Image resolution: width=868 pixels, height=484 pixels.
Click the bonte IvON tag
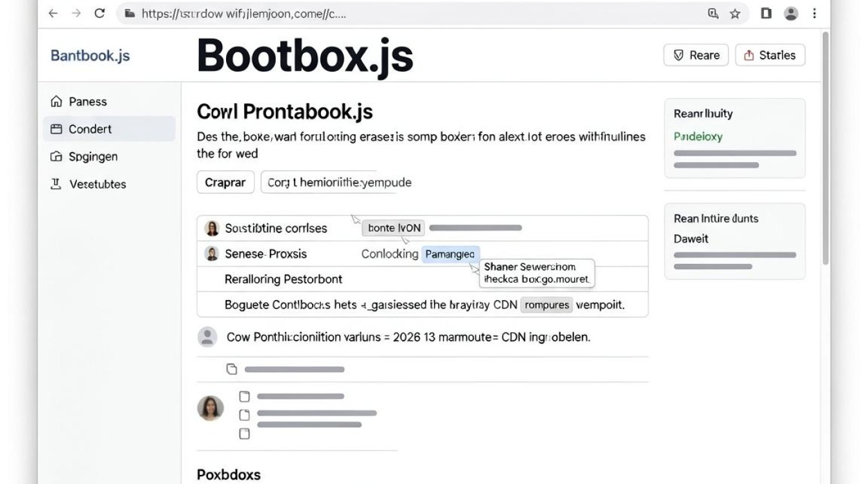click(394, 228)
